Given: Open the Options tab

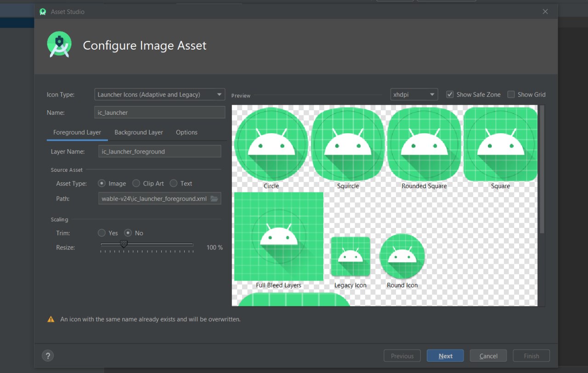Looking at the screenshot, I should click(x=187, y=132).
